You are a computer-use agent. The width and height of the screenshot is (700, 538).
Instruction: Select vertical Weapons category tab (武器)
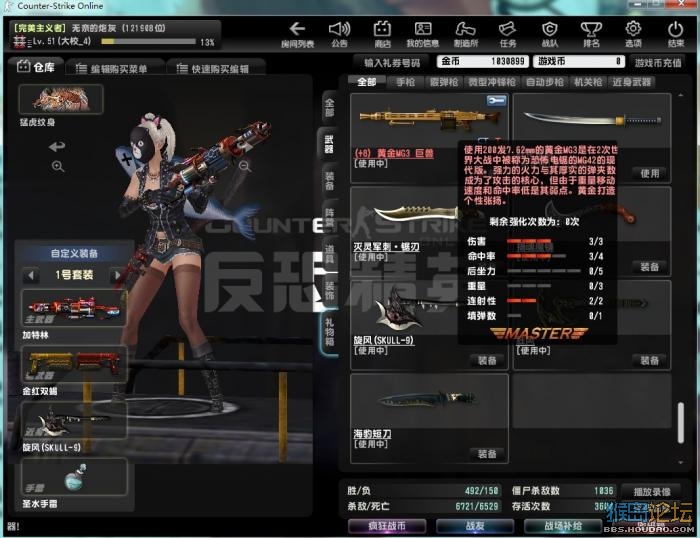pos(329,144)
